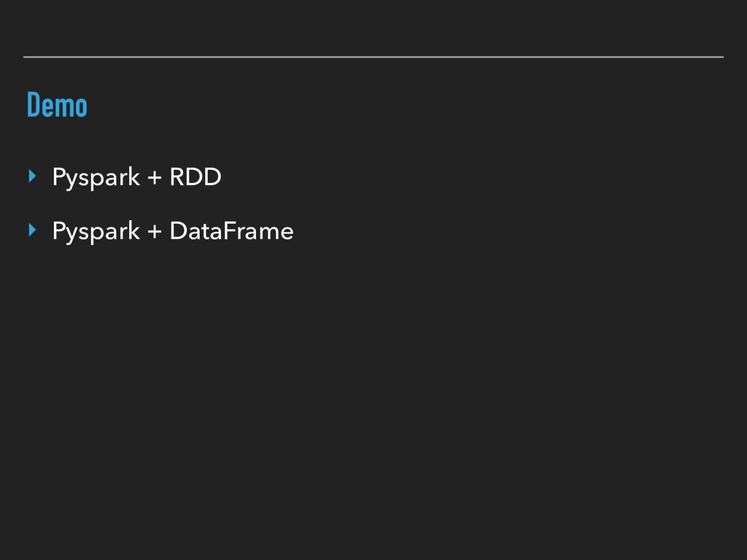This screenshot has height=560, width=747.
Task: Click the Data portion of DataFrame
Action: [193, 232]
